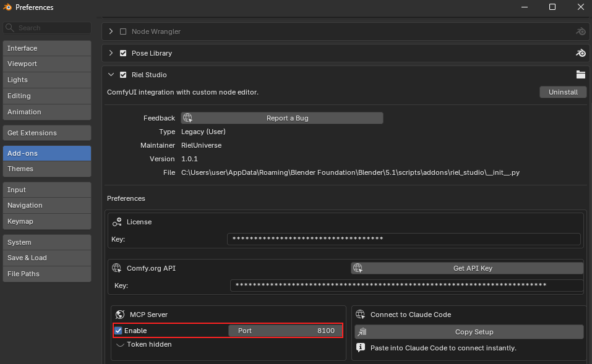Screen dimensions: 592x364
Task: Click the Blender logo in title bar
Action: pos(7,7)
